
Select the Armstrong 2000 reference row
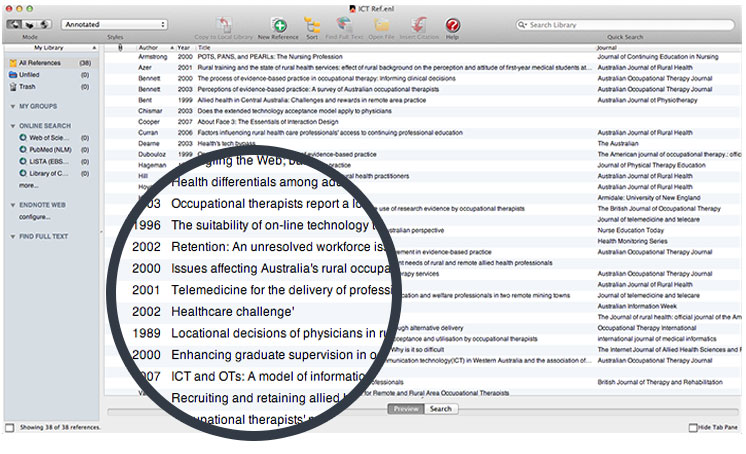pyautogui.click(x=422, y=57)
